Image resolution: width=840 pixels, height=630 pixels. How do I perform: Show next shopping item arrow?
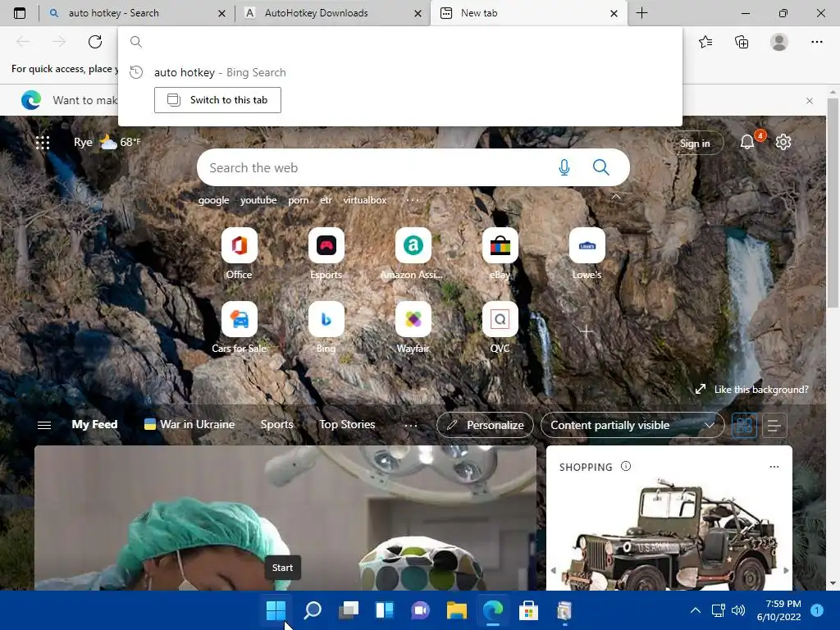click(786, 571)
